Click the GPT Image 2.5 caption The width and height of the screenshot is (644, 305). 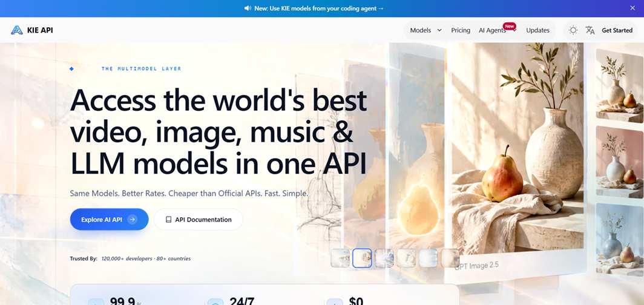click(x=477, y=265)
